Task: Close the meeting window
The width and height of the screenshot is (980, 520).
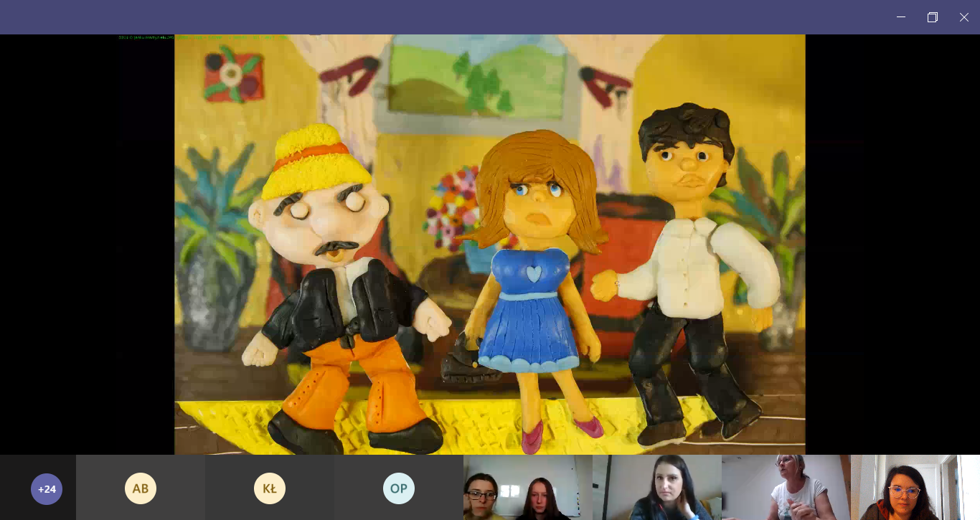Action: (964, 17)
